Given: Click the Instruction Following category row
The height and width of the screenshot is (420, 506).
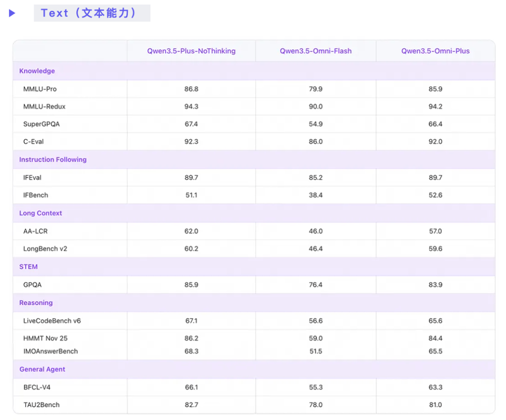Looking at the screenshot, I should pyautogui.click(x=53, y=160).
